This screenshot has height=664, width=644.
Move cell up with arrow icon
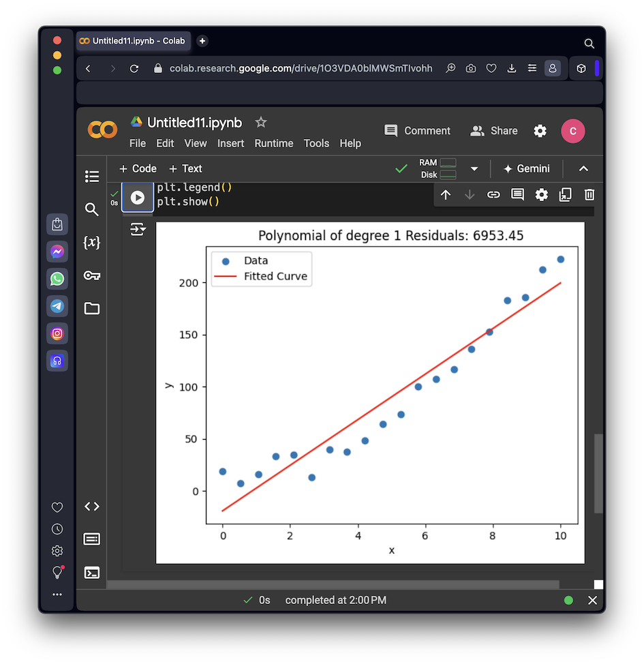pyautogui.click(x=446, y=195)
